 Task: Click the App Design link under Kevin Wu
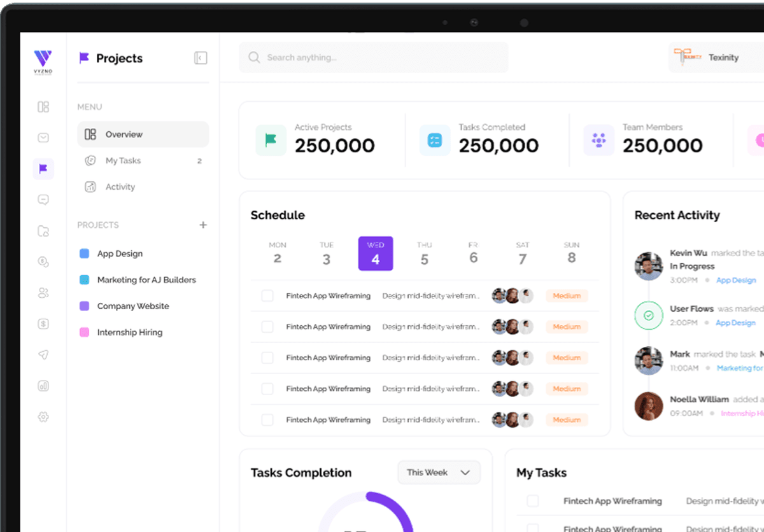coord(736,280)
